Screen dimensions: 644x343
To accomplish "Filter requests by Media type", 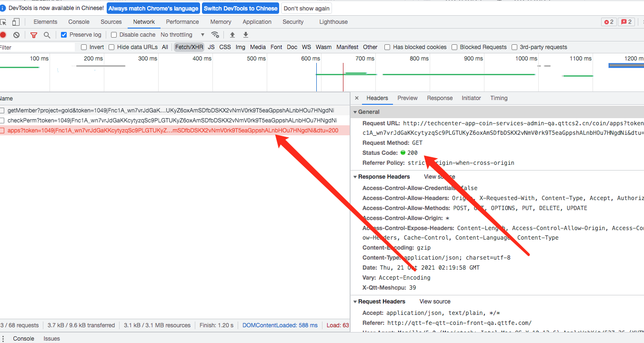I will pyautogui.click(x=258, y=47).
